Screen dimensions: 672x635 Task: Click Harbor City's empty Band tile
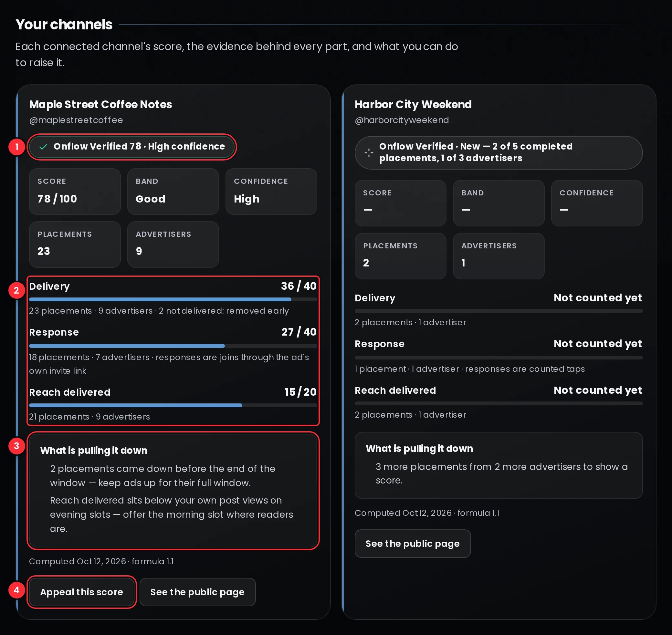[499, 203]
